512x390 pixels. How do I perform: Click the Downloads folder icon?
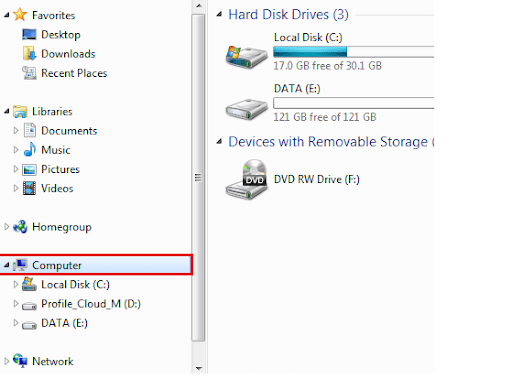click(29, 54)
